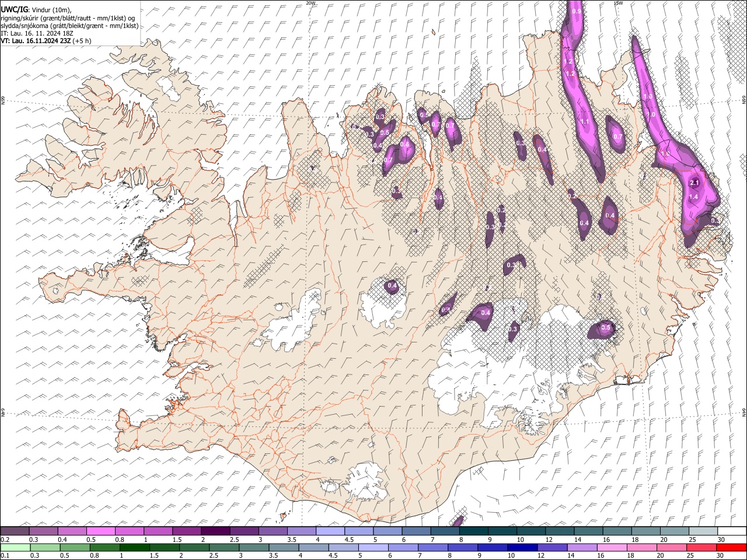Pick the bright red swatch in the legend

coord(731,547)
